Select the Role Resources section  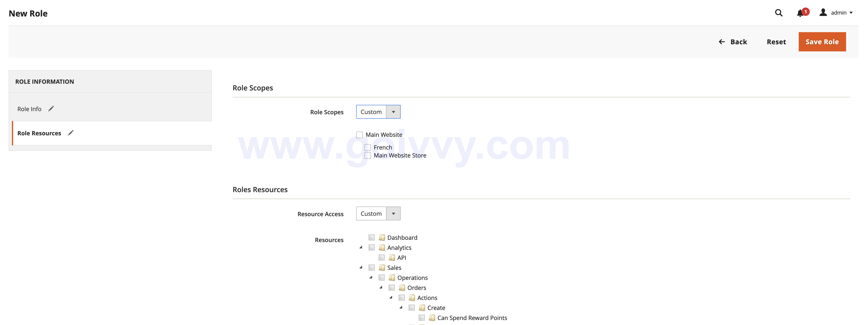pyautogui.click(x=39, y=133)
